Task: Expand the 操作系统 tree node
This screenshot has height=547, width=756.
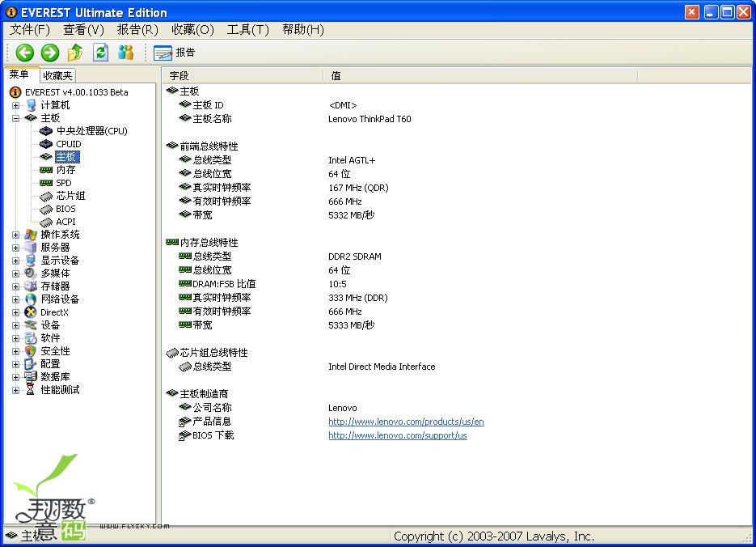Action: (15, 235)
